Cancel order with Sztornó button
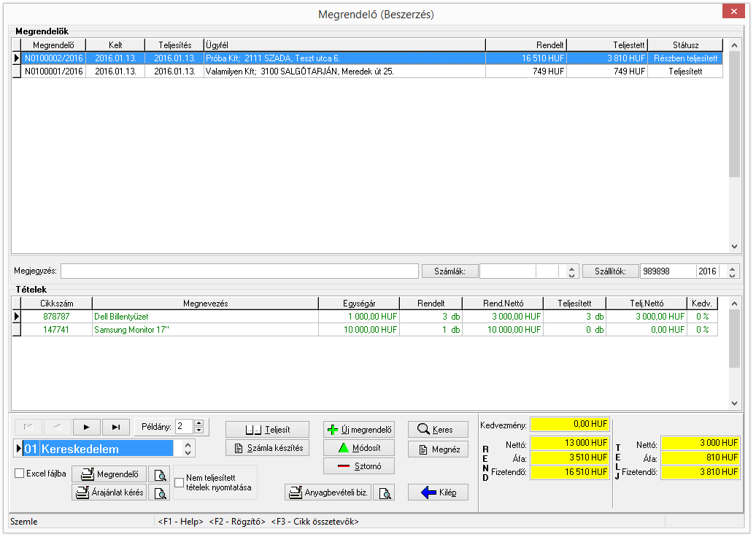This screenshot has width=756, height=537. click(x=359, y=466)
